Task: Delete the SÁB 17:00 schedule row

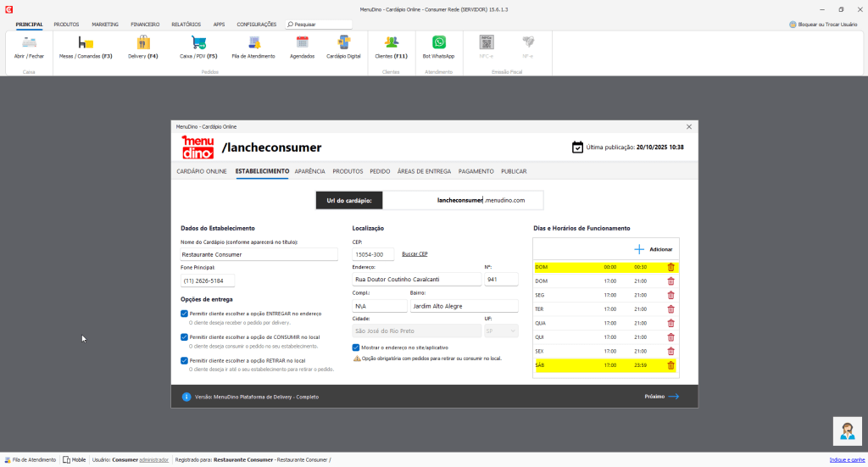Action: (x=670, y=365)
